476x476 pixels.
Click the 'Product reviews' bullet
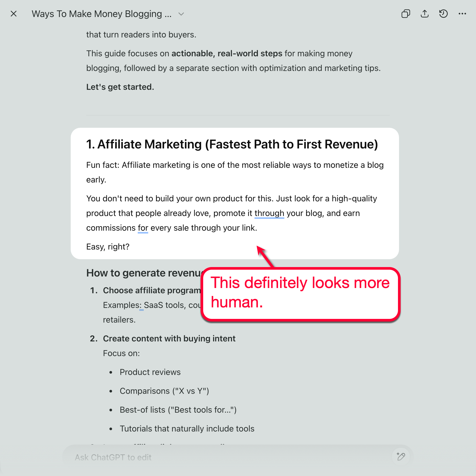(x=150, y=372)
